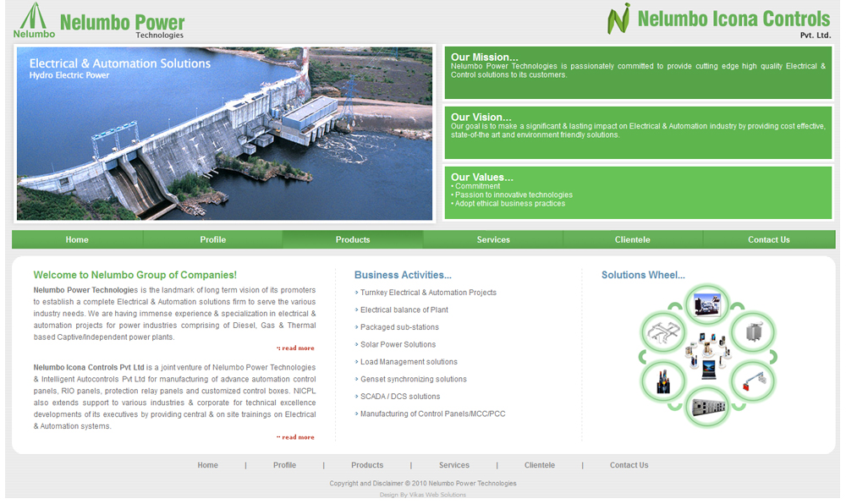Click the Our Values green panel
This screenshot has width=846, height=504.
coord(638,193)
